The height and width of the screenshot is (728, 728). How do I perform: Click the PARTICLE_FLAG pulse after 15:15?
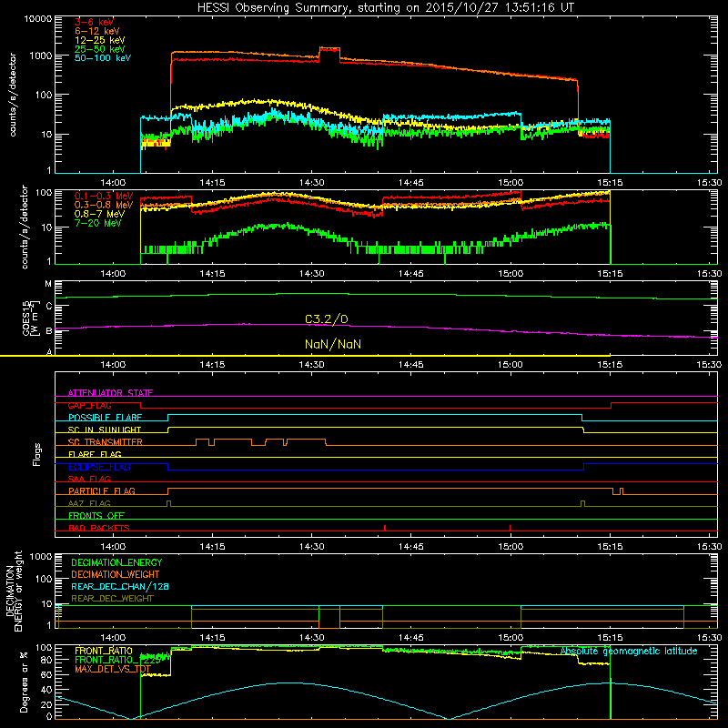[622, 491]
